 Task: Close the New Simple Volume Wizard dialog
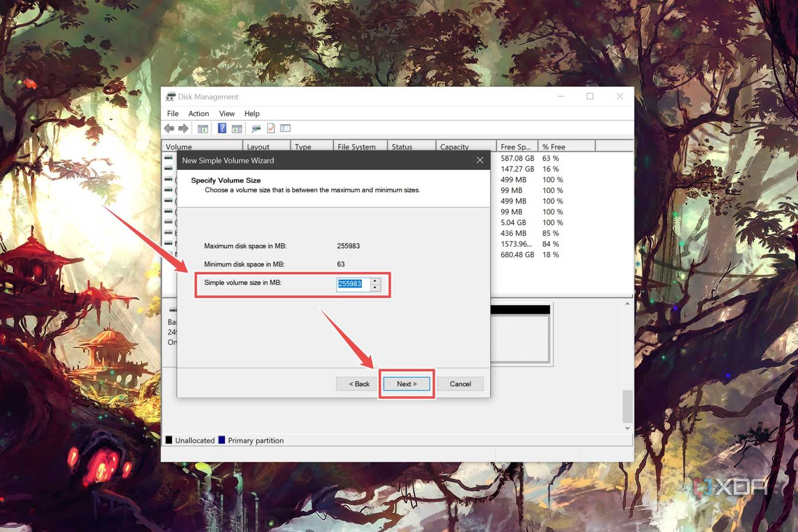480,160
